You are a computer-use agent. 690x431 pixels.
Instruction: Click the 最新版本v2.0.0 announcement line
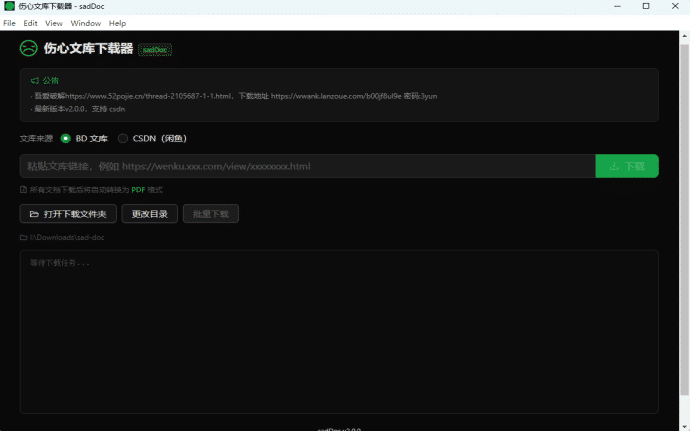pyautogui.click(x=80, y=109)
